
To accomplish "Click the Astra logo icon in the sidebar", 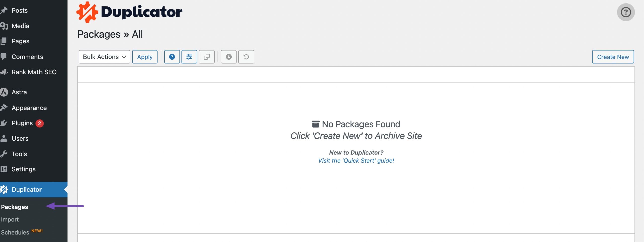I will [4, 92].
